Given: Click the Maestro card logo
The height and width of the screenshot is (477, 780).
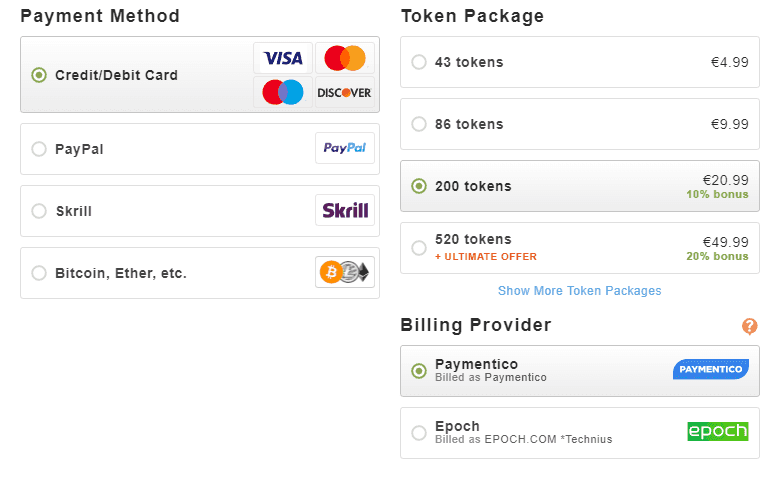Looking at the screenshot, I should coord(283,92).
